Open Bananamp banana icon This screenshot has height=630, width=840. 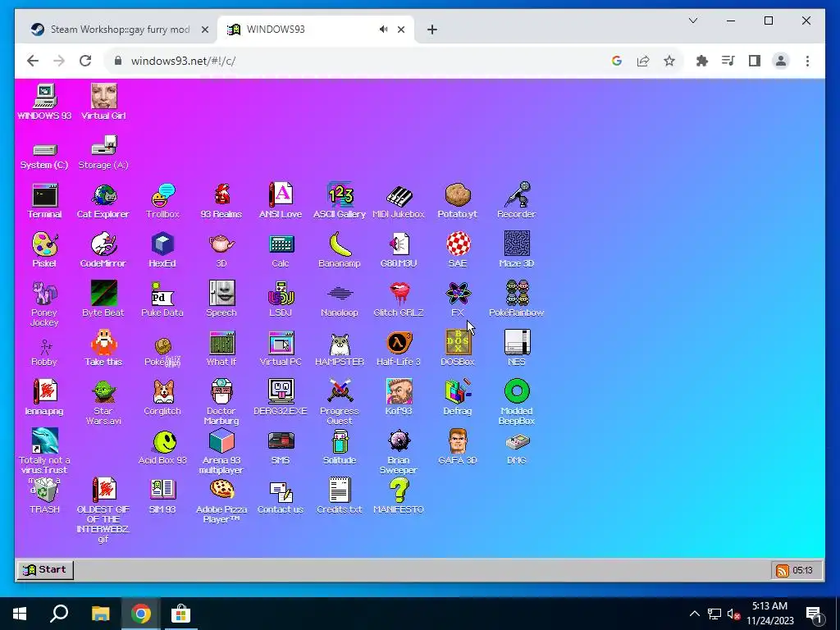(x=340, y=244)
